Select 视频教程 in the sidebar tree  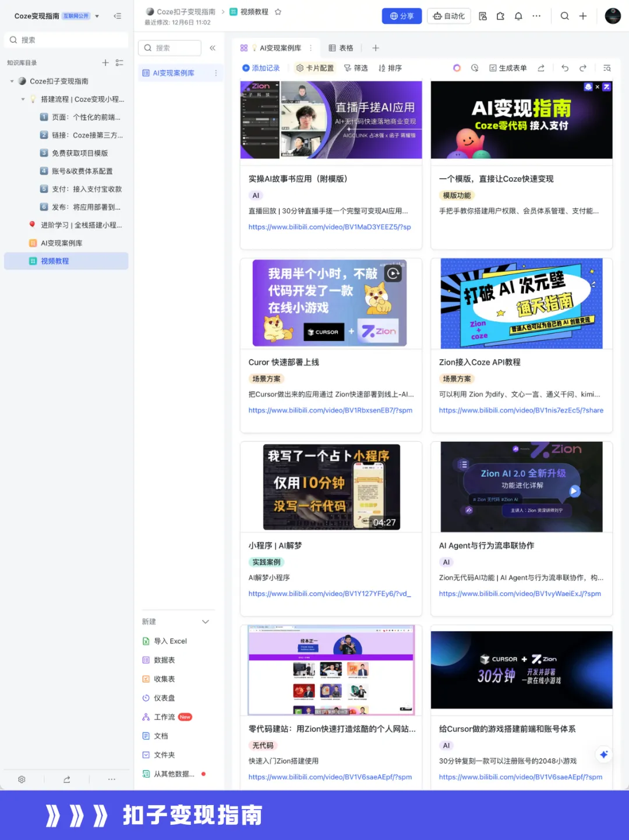[x=66, y=261]
